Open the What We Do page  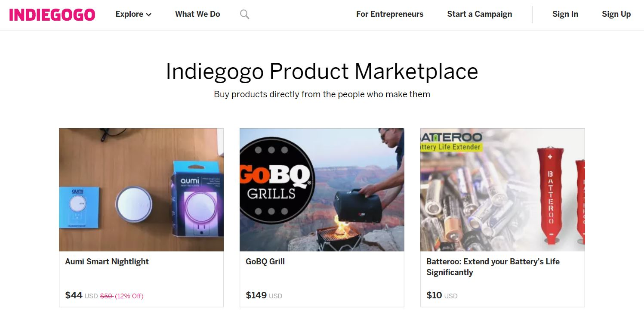coord(197,14)
